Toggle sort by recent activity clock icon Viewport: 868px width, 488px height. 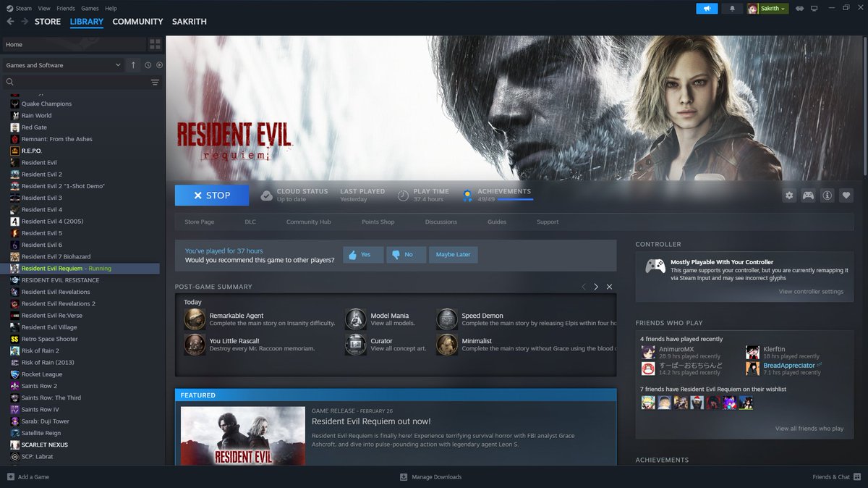tap(148, 65)
